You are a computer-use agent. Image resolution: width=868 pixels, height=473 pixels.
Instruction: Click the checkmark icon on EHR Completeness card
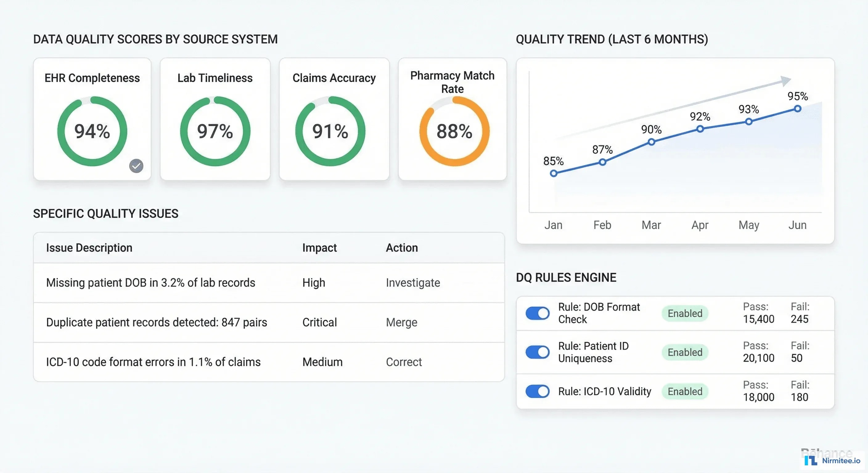point(136,166)
